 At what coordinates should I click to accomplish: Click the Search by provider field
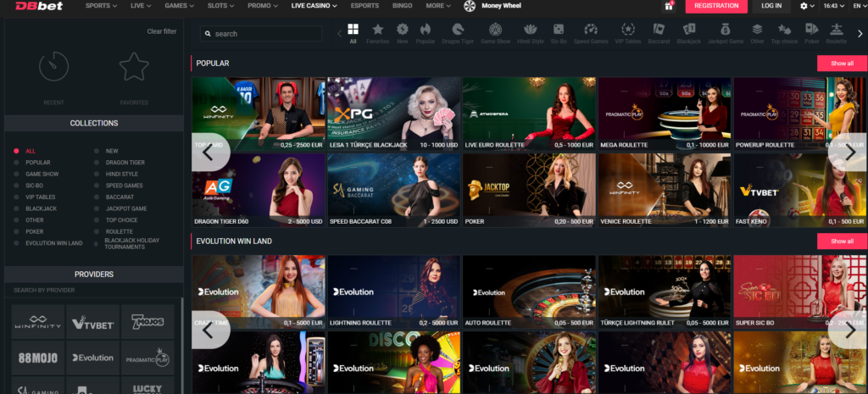tap(93, 290)
